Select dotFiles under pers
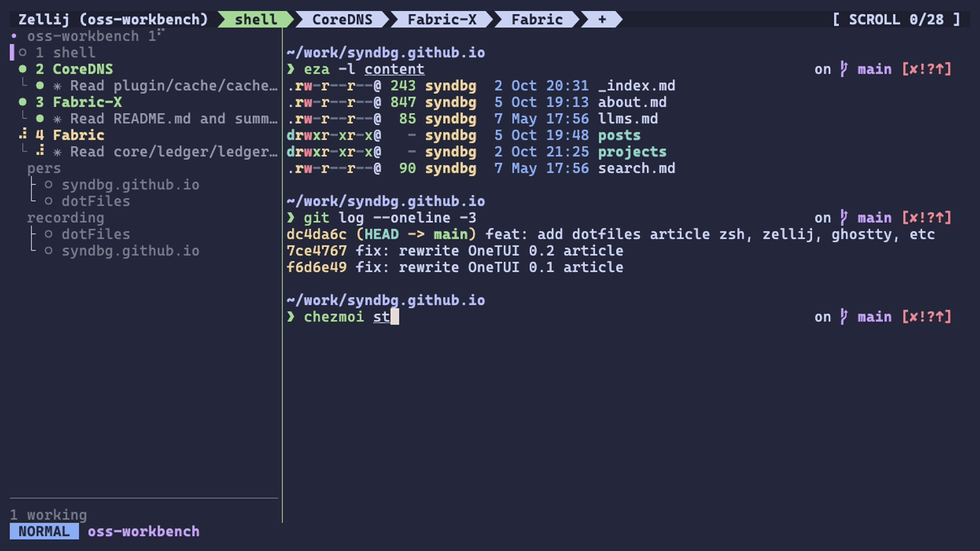Viewport: 980px width, 551px height. click(x=96, y=201)
